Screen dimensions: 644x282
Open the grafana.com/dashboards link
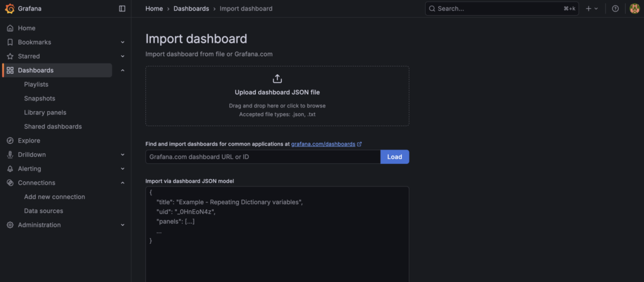tap(323, 144)
